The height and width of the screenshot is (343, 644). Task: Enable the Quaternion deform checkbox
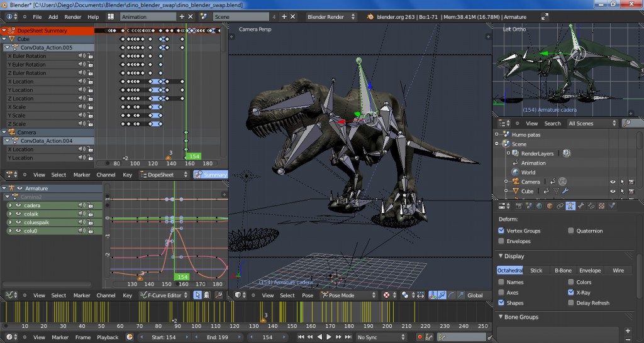click(x=571, y=231)
